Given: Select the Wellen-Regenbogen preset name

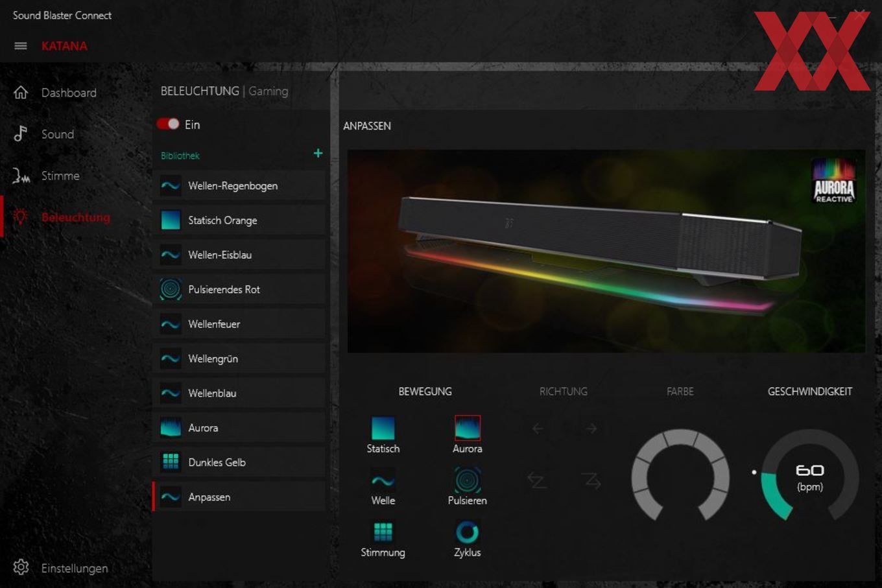Looking at the screenshot, I should pos(233,185).
